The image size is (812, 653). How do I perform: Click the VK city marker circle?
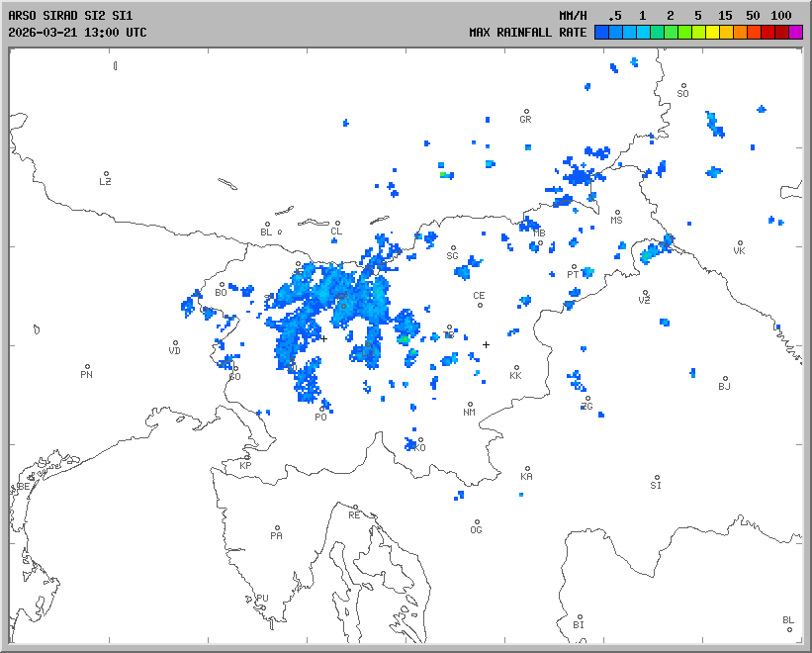pos(740,242)
